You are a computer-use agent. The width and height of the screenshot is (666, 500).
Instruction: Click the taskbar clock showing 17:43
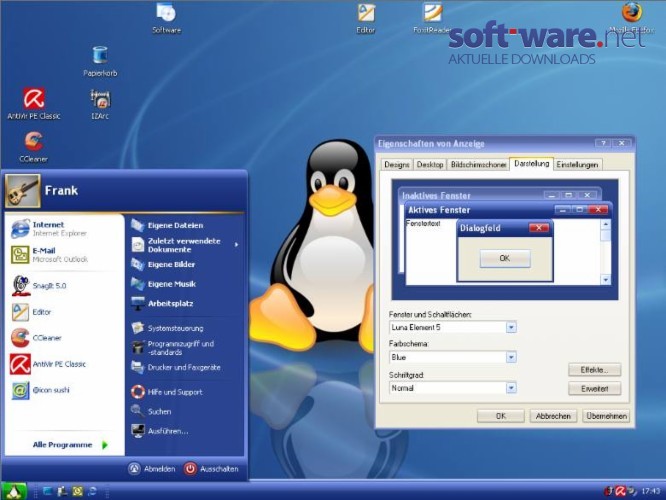(651, 491)
